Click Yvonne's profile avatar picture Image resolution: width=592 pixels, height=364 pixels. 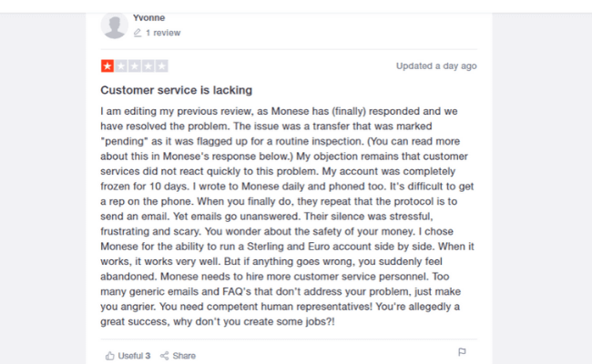pyautogui.click(x=115, y=25)
